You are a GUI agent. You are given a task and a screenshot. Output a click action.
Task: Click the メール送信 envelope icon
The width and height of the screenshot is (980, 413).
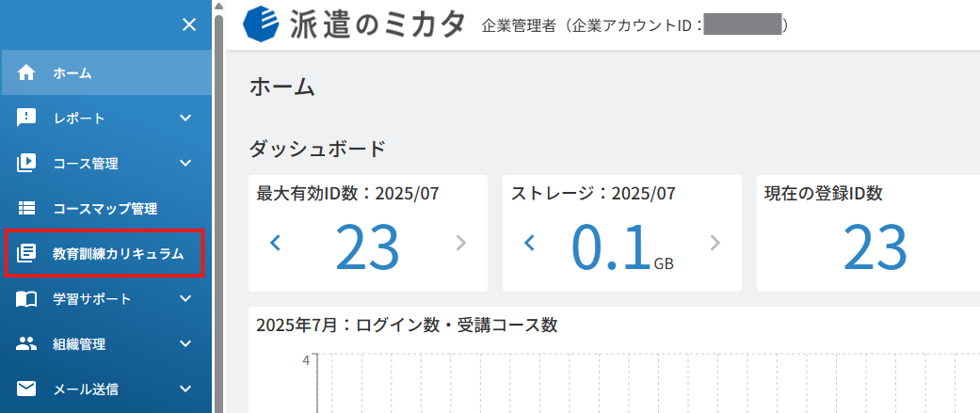click(x=26, y=389)
